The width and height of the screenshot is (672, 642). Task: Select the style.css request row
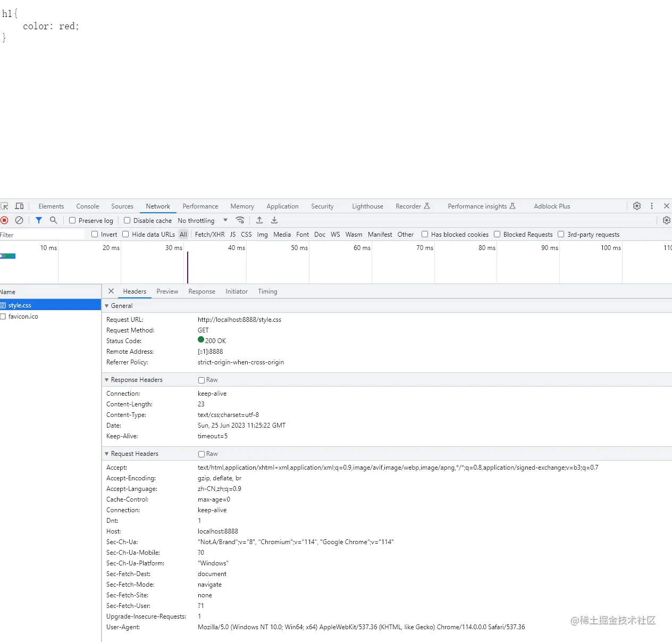(51, 305)
